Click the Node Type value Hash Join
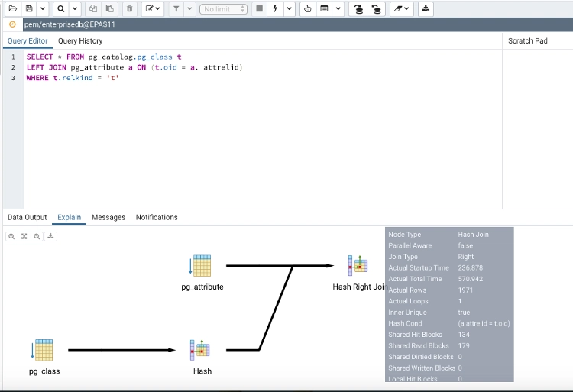This screenshot has width=573, height=392. 473,235
